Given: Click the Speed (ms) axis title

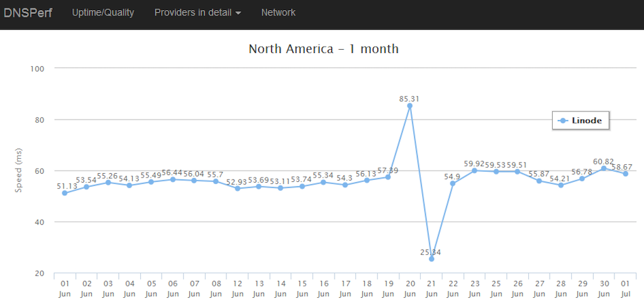Looking at the screenshot, I should tap(18, 171).
